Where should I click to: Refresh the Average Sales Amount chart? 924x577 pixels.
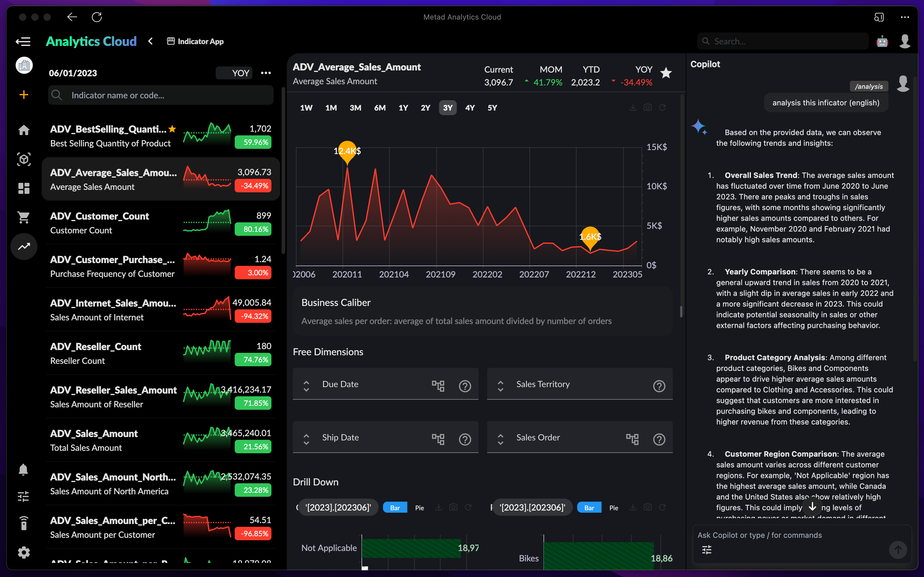tap(663, 107)
